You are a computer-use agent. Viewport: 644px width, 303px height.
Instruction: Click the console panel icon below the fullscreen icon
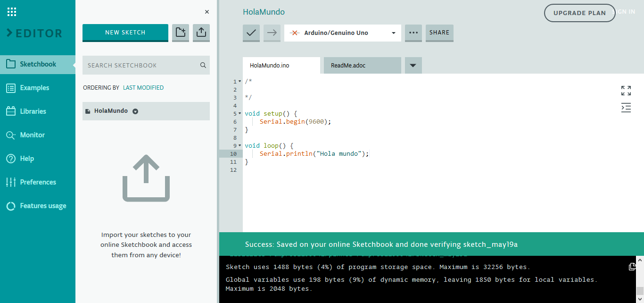coord(626,108)
